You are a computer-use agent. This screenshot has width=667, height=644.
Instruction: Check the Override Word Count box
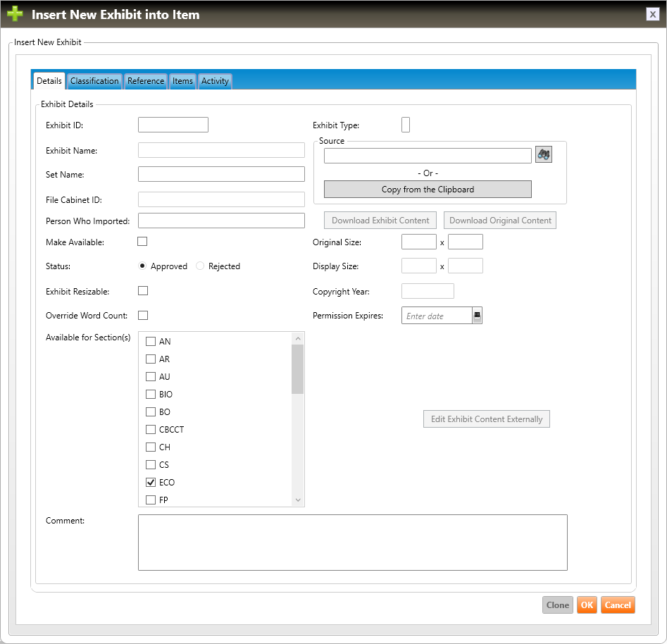coord(142,315)
